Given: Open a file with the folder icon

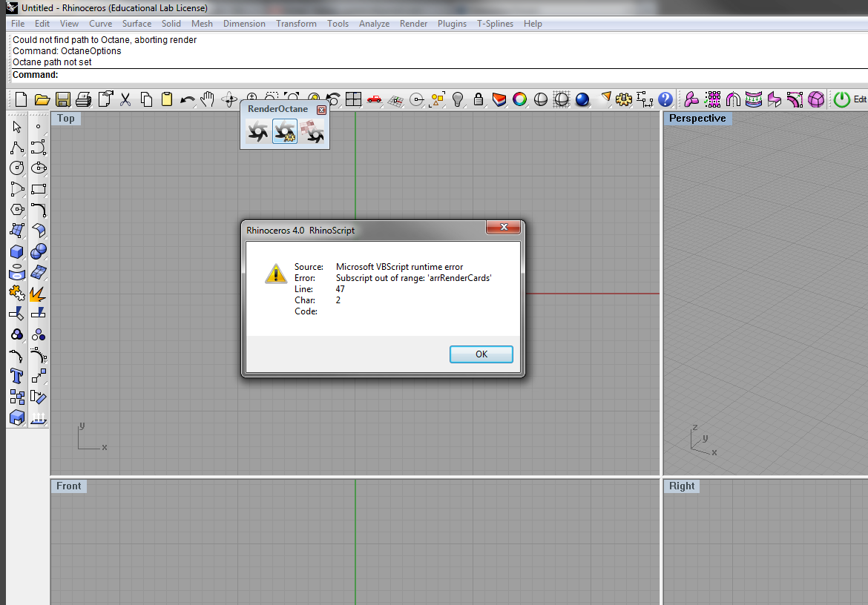Looking at the screenshot, I should (x=42, y=99).
